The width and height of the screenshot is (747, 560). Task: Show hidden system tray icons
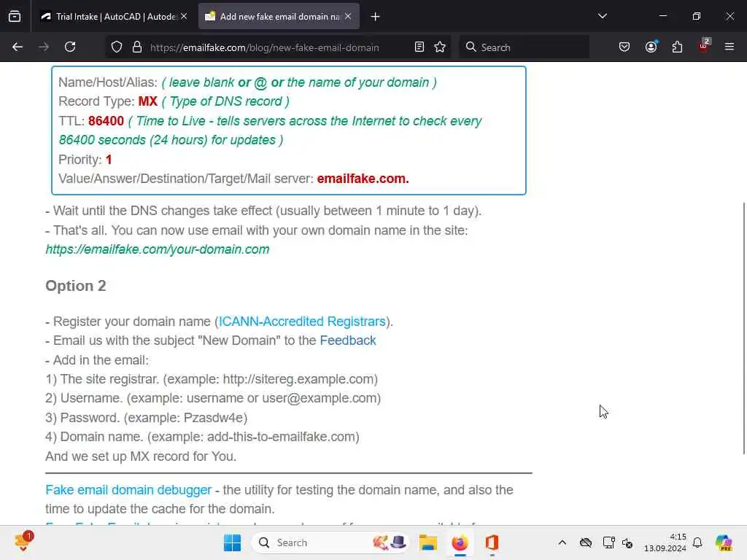click(x=562, y=542)
